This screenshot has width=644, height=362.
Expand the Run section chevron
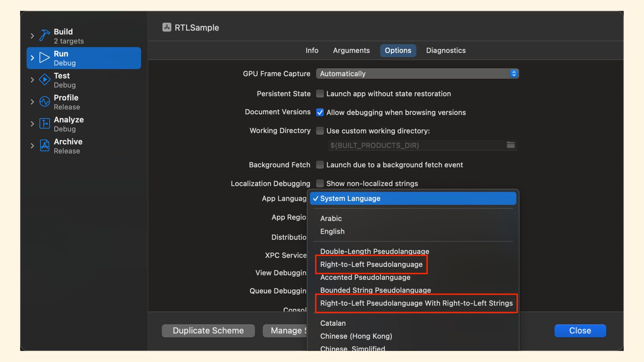click(x=32, y=58)
